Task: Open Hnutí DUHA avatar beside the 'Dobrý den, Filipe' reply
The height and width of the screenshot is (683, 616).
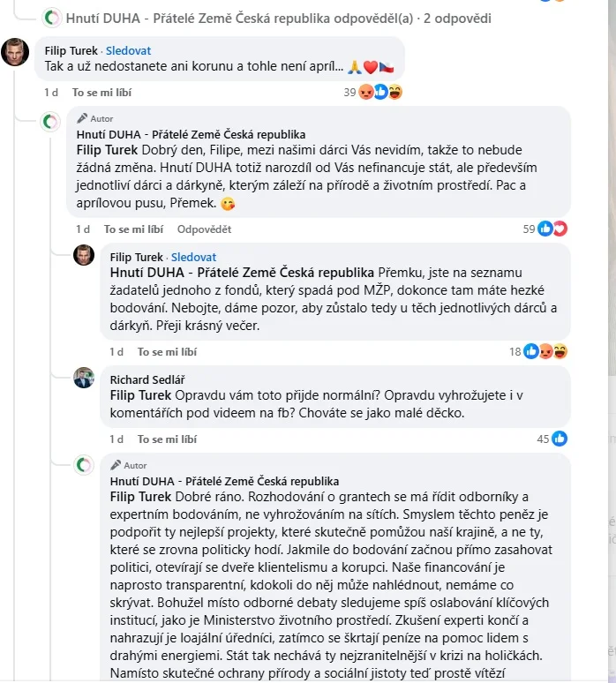Action: (52, 120)
